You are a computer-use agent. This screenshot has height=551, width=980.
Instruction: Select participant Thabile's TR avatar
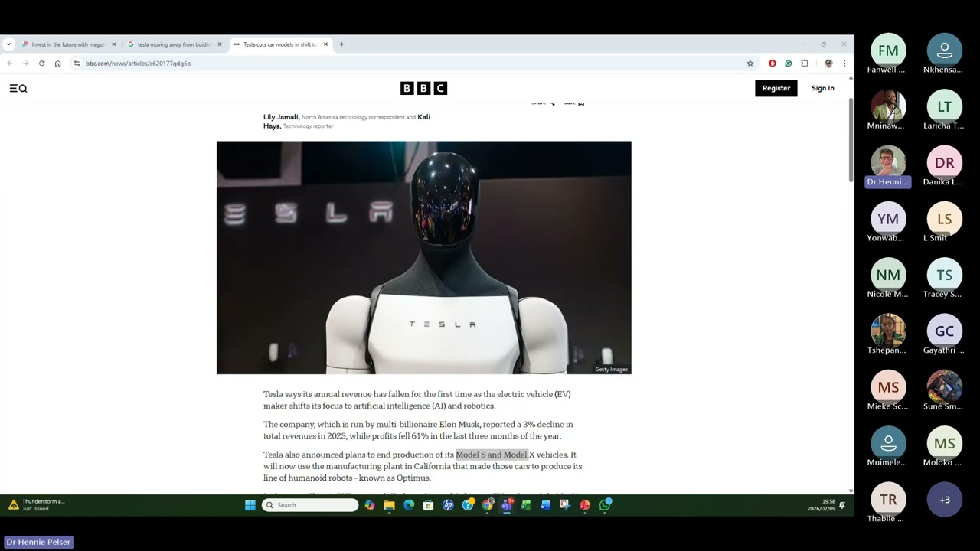[888, 500]
